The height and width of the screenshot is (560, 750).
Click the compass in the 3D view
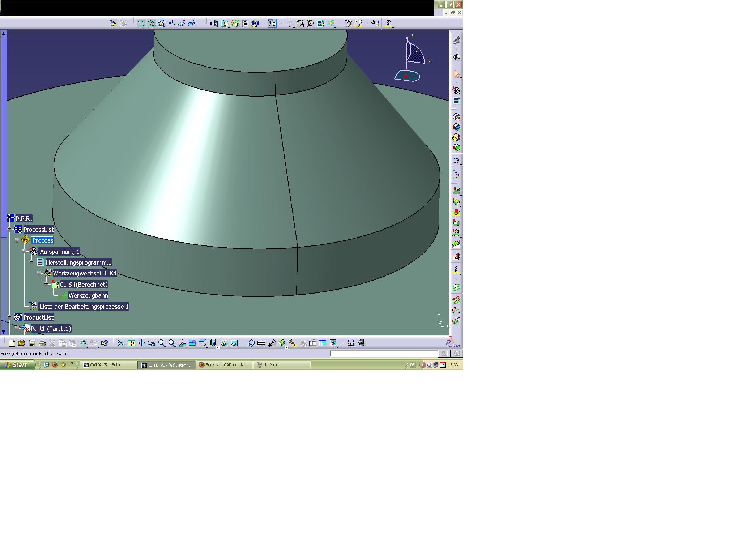pos(412,58)
